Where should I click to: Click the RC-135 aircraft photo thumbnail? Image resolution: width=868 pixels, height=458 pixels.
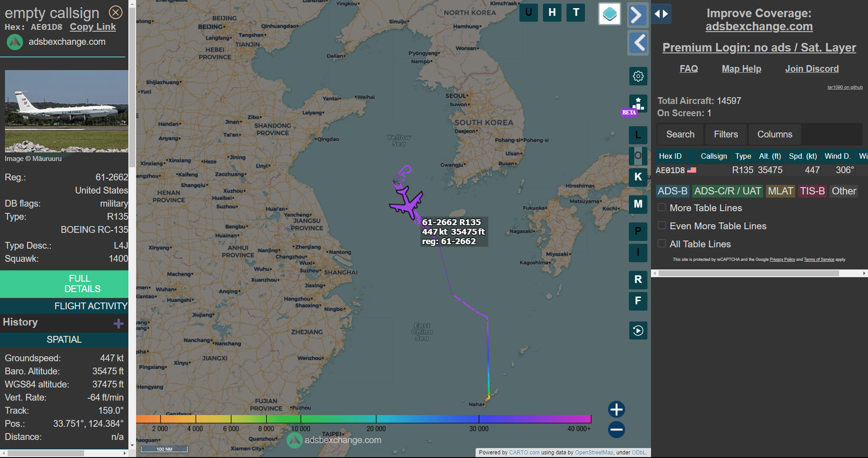(66, 111)
